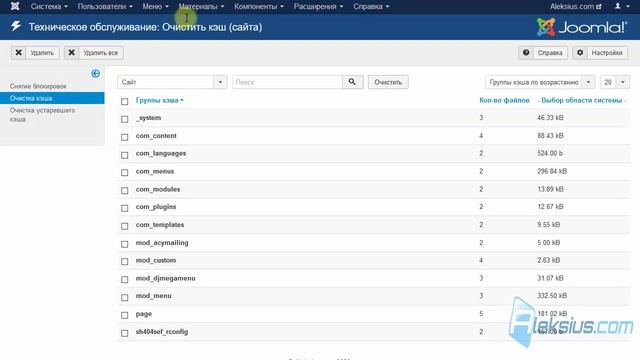The height and width of the screenshot is (360, 640).
Task: Click the Справка toolbar button
Action: tap(543, 53)
